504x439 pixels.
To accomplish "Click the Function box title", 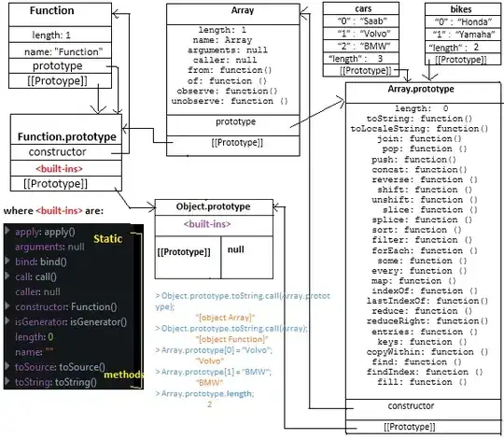I will tap(52, 10).
